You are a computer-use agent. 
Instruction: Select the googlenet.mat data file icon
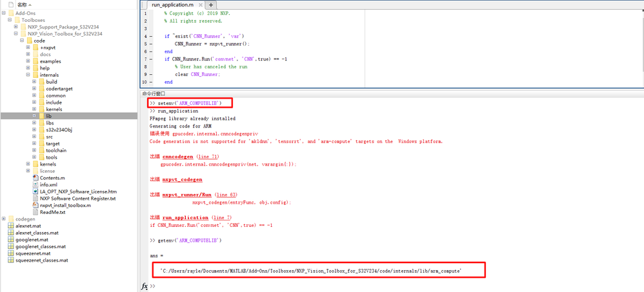coord(11,240)
